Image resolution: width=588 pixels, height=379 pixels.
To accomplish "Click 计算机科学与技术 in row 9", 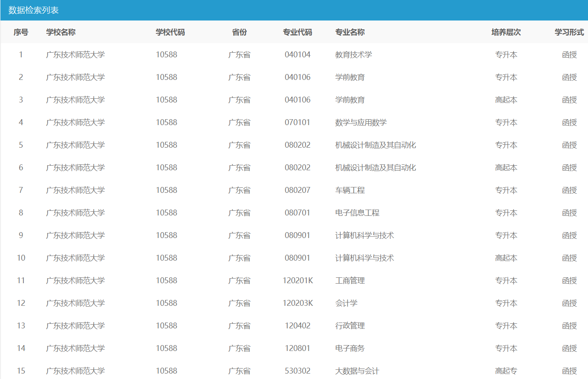I will point(365,236).
